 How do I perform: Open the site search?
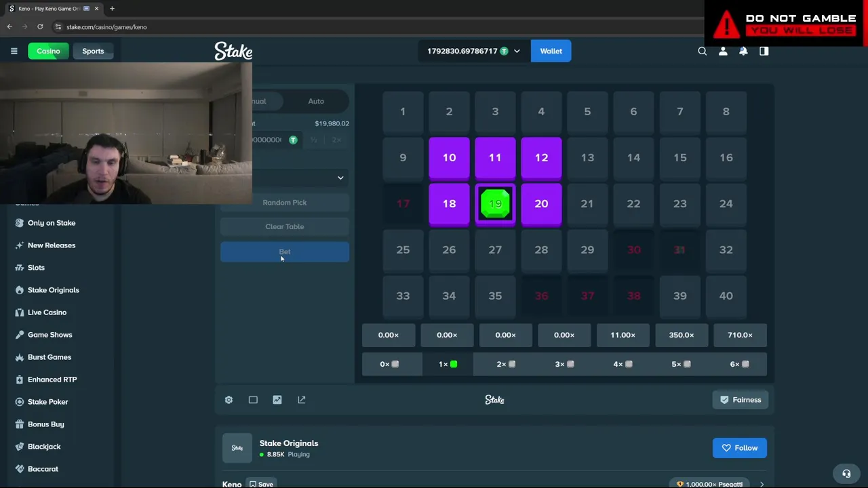tap(703, 51)
